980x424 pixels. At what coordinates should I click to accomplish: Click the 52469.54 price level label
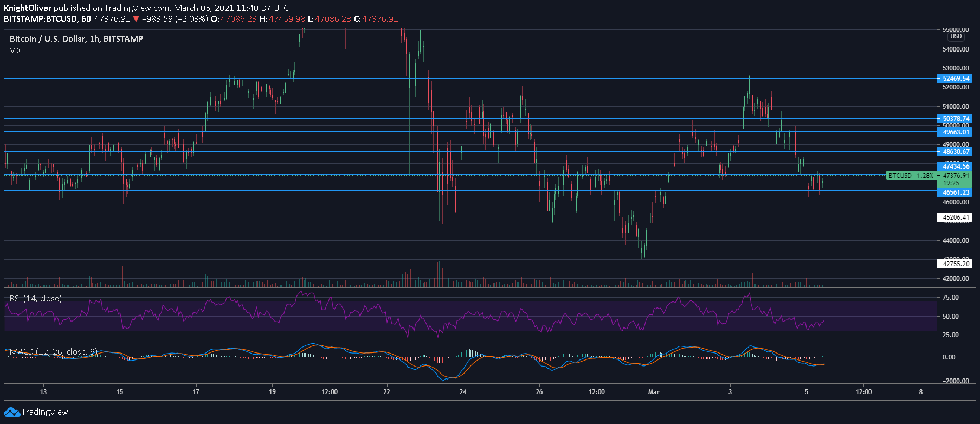pyautogui.click(x=955, y=79)
